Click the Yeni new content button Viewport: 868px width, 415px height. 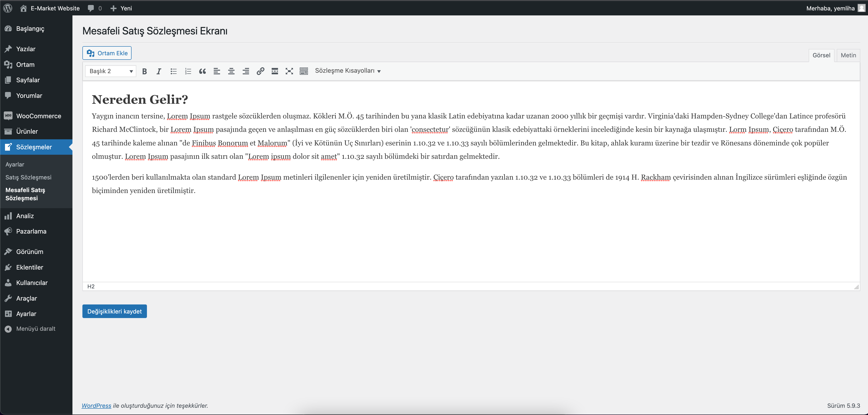coord(121,8)
